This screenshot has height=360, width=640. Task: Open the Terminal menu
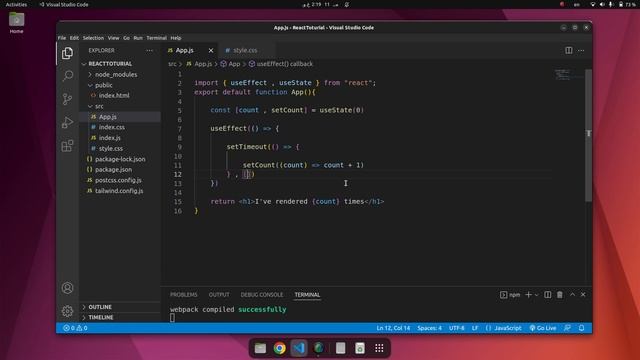[x=157, y=38]
